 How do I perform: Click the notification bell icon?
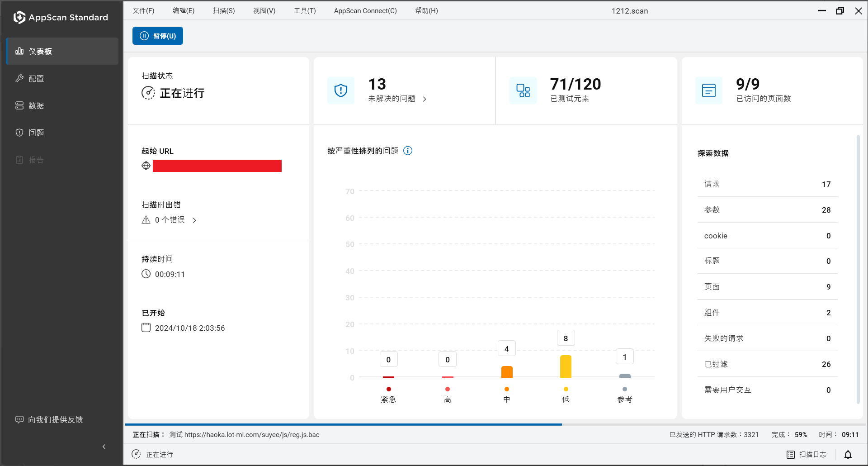[848, 455]
